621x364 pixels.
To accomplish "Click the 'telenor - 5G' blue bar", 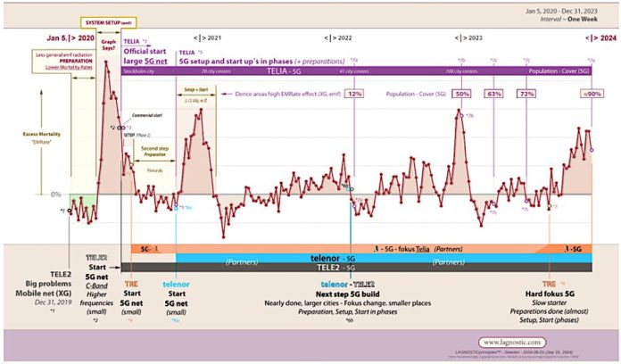I will (x=384, y=258).
